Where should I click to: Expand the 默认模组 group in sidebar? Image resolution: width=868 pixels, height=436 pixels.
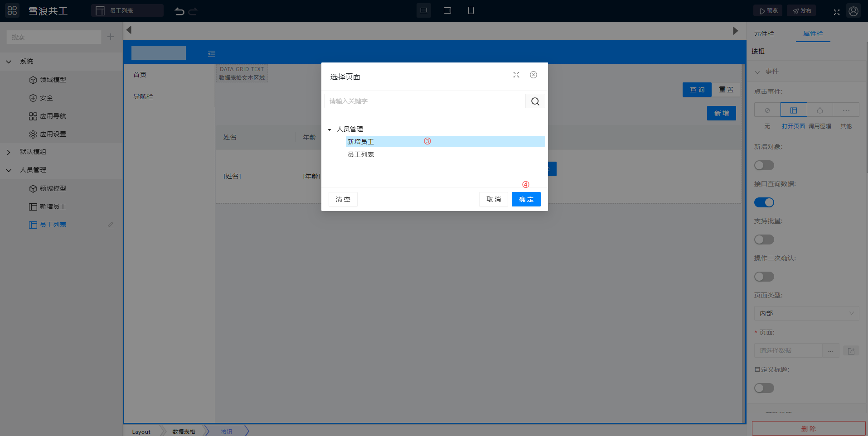coord(9,152)
